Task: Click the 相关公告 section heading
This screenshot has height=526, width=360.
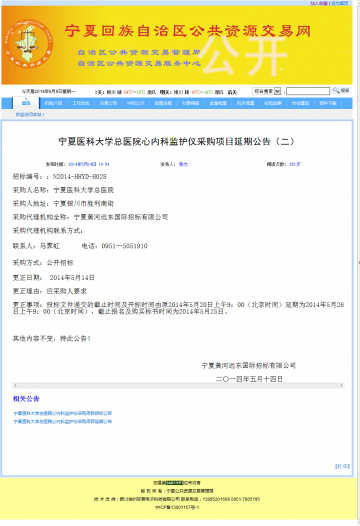Action: point(26,399)
